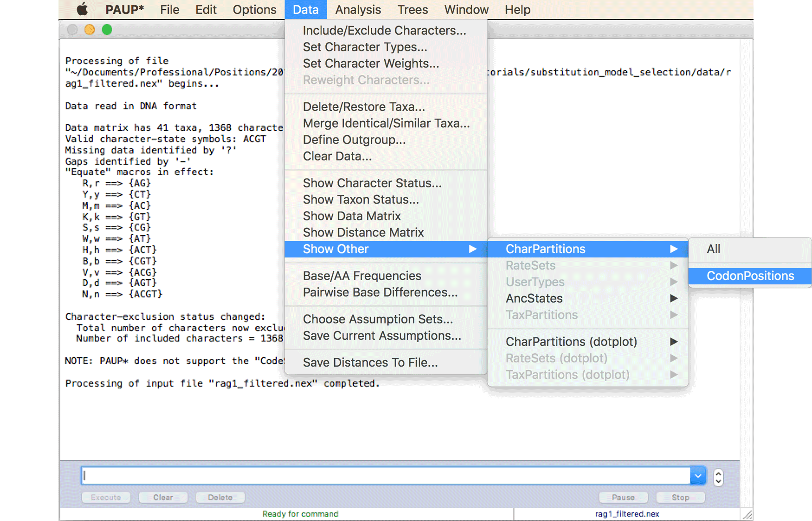Choose Clear Data...
812x521 pixels.
pos(386,156)
